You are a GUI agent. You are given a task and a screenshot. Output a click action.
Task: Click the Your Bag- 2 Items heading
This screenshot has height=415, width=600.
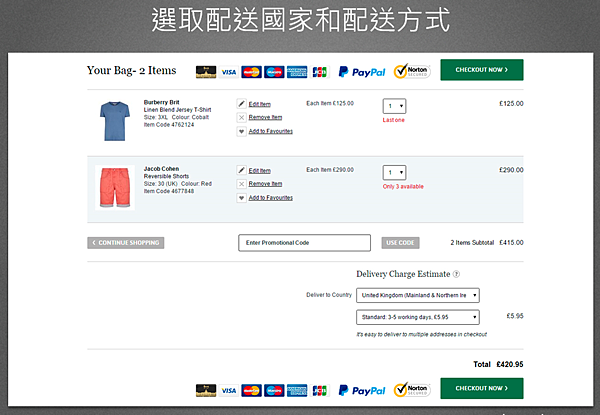pyautogui.click(x=131, y=70)
